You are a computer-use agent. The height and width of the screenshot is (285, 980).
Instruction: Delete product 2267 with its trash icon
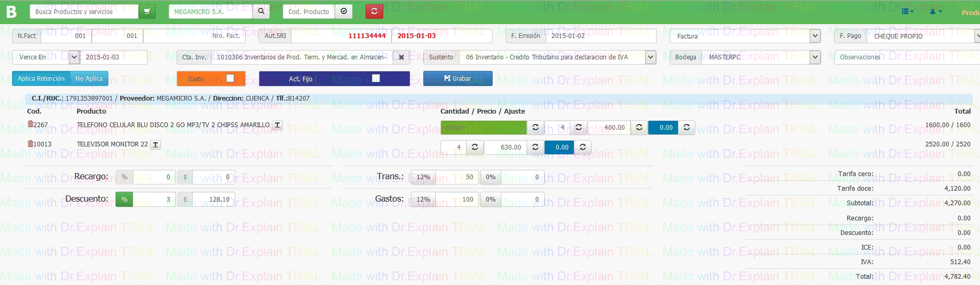pos(30,125)
